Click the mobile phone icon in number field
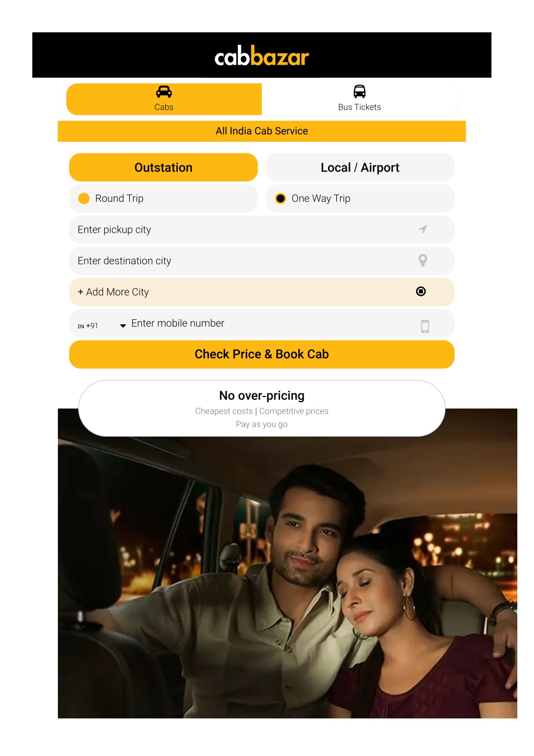 pos(425,326)
